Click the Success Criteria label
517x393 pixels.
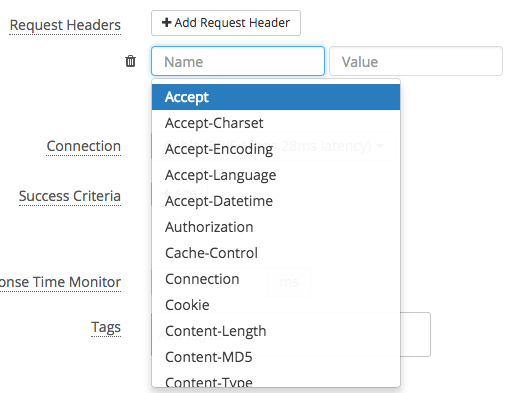(70, 196)
